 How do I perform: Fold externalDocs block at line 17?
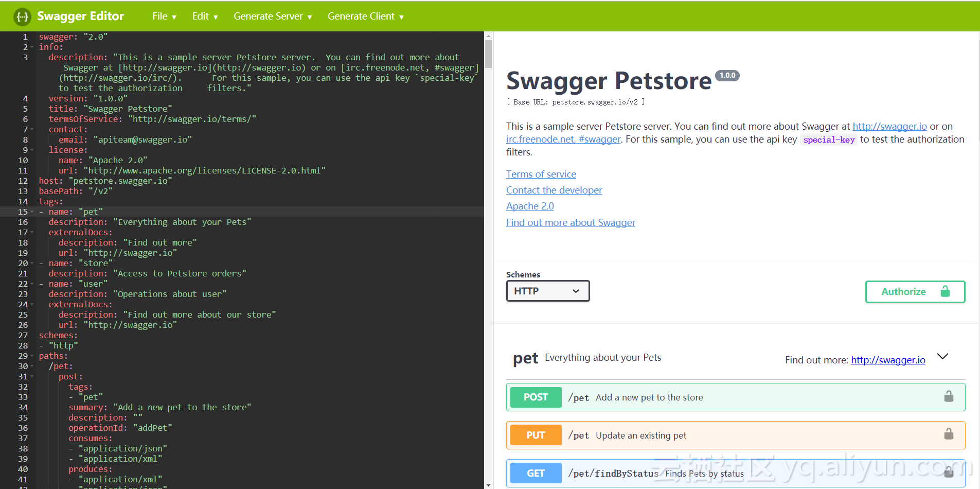(32, 233)
